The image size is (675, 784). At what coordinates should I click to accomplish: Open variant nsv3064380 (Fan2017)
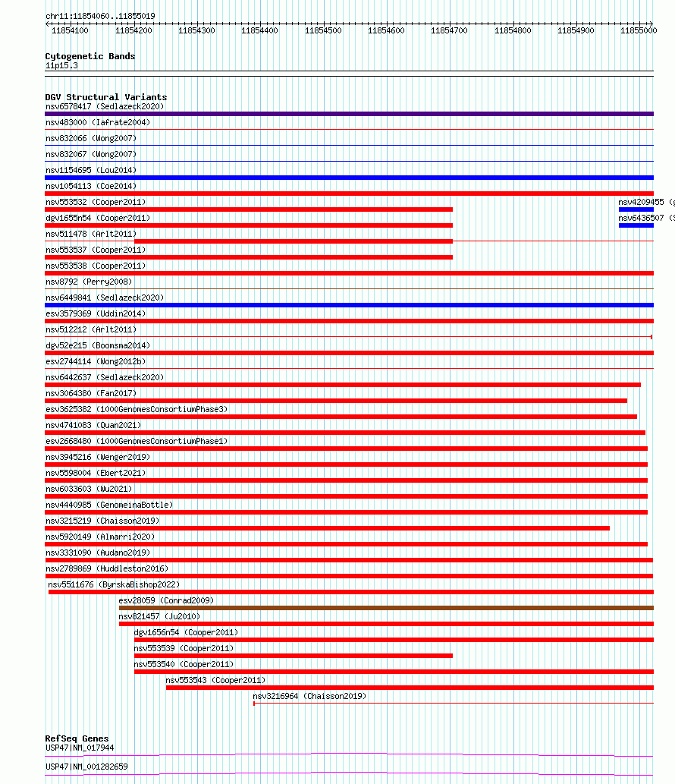pos(91,393)
